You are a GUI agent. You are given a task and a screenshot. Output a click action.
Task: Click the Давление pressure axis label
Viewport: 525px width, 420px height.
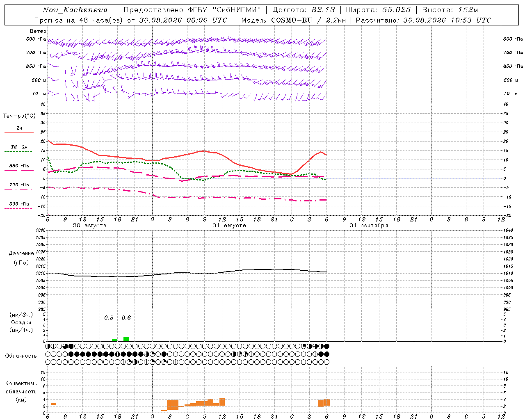21,253
